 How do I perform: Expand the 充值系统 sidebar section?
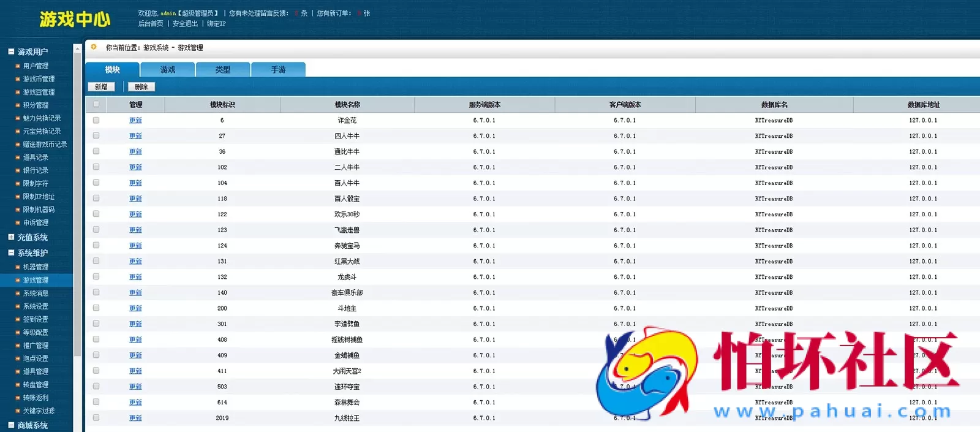pos(11,237)
